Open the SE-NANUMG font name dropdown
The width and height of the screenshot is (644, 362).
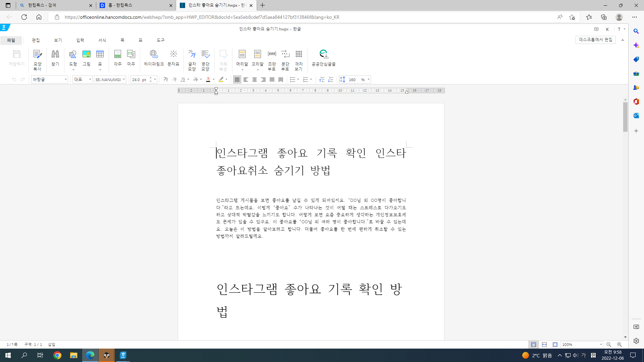[124, 79]
